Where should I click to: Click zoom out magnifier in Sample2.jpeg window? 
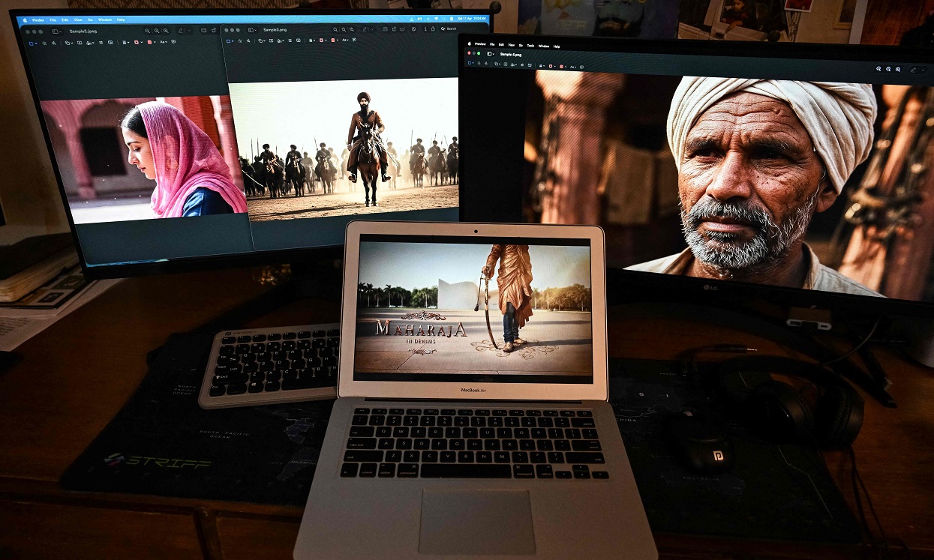[x=148, y=31]
